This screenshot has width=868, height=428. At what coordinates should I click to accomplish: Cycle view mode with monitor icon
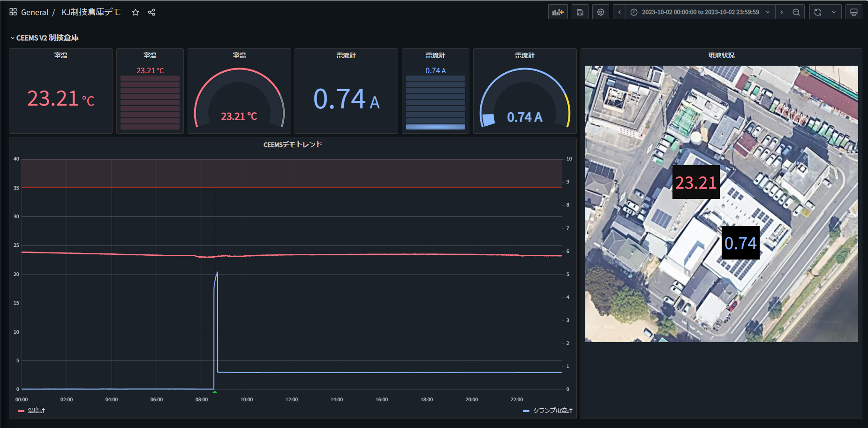[x=853, y=12]
